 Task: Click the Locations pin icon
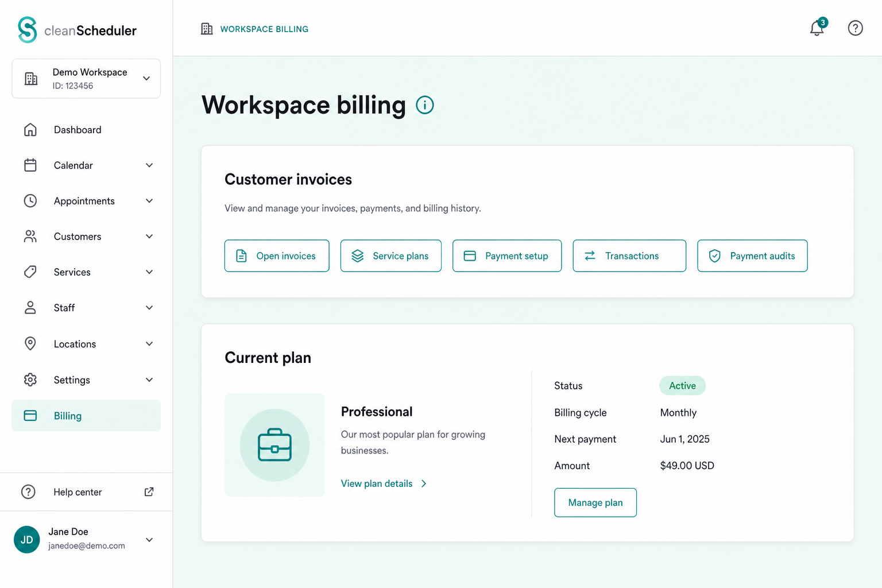click(x=30, y=344)
